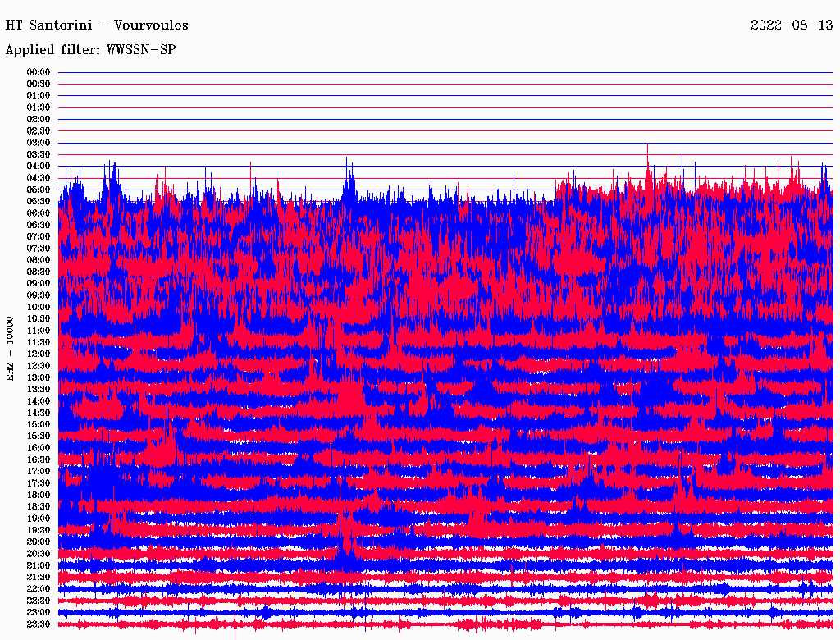The image size is (840, 640).
Task: Select the 21:00 time label
Action: pyautogui.click(x=39, y=565)
